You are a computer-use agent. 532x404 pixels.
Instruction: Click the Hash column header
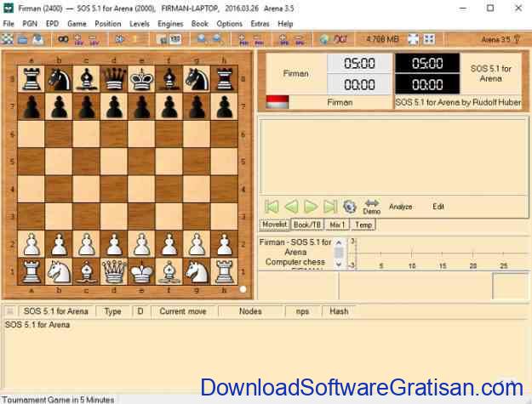tap(339, 311)
